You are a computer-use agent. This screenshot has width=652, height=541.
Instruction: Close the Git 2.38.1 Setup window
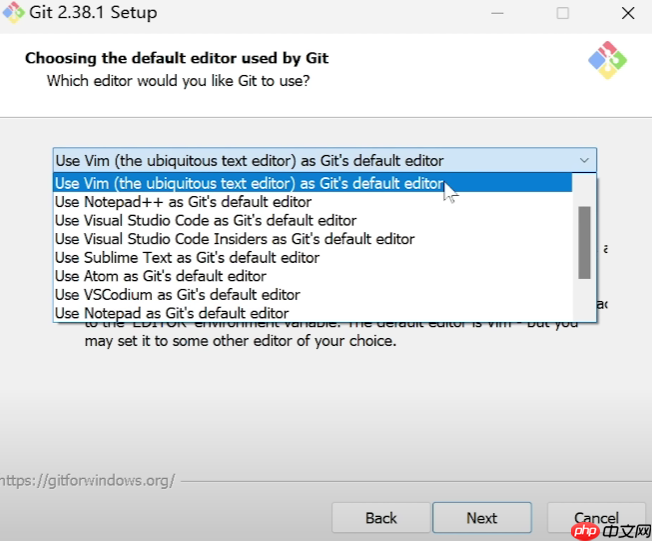[x=628, y=13]
